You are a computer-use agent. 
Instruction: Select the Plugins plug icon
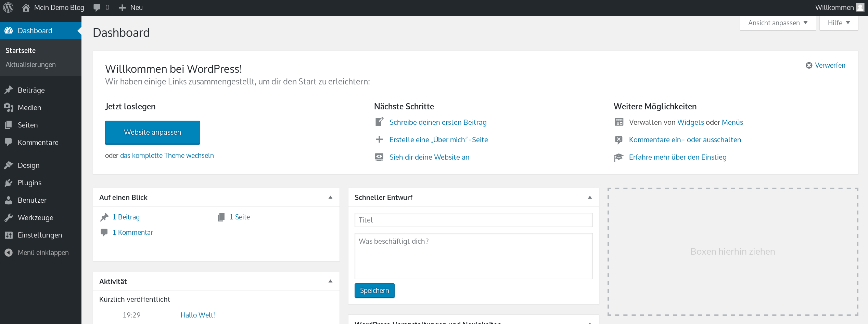tap(9, 183)
